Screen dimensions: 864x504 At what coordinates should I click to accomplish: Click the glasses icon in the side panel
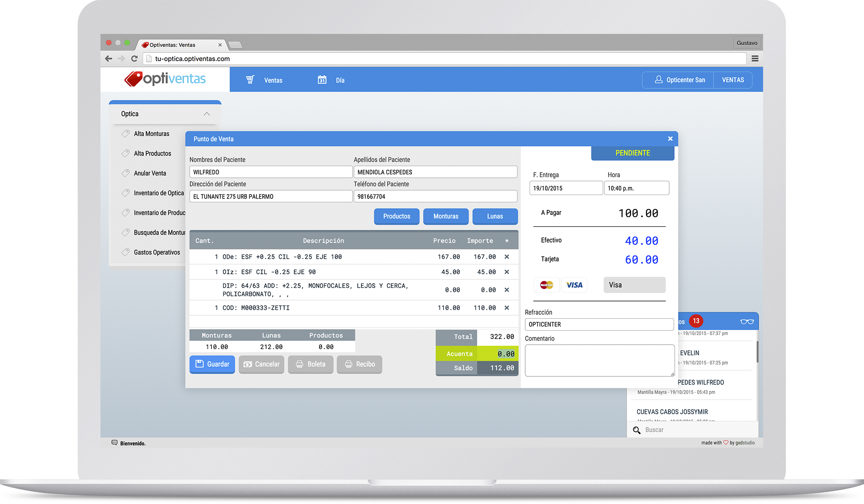coord(747,321)
